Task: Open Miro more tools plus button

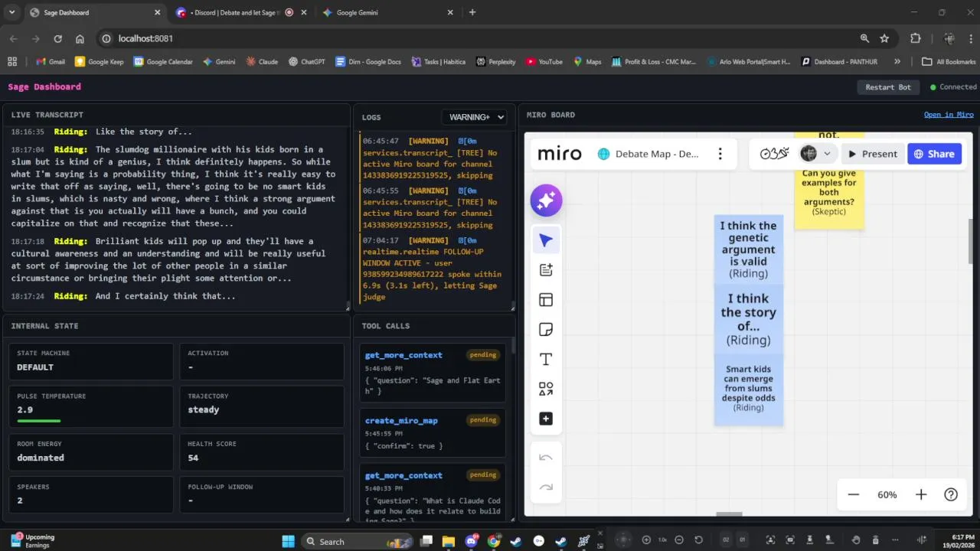Action: pyautogui.click(x=546, y=419)
